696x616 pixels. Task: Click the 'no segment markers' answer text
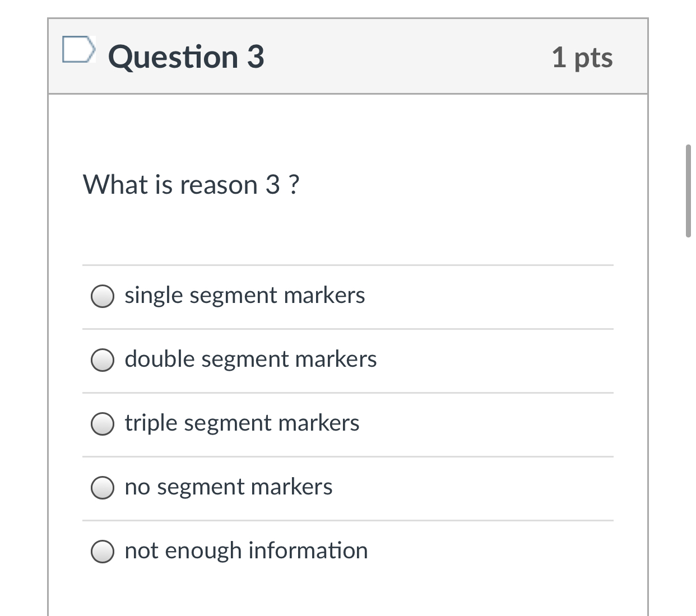tap(228, 488)
